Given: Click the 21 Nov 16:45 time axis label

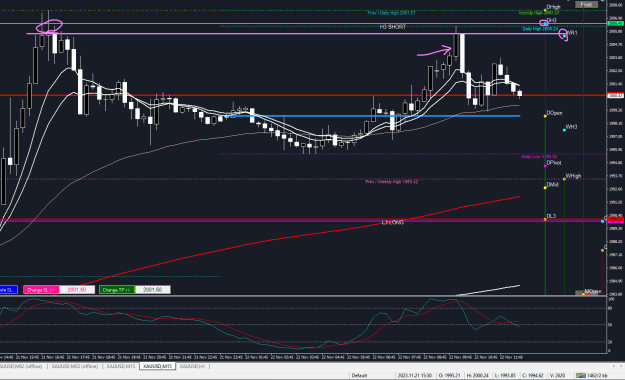Looking at the screenshot, I should [x=54, y=357].
